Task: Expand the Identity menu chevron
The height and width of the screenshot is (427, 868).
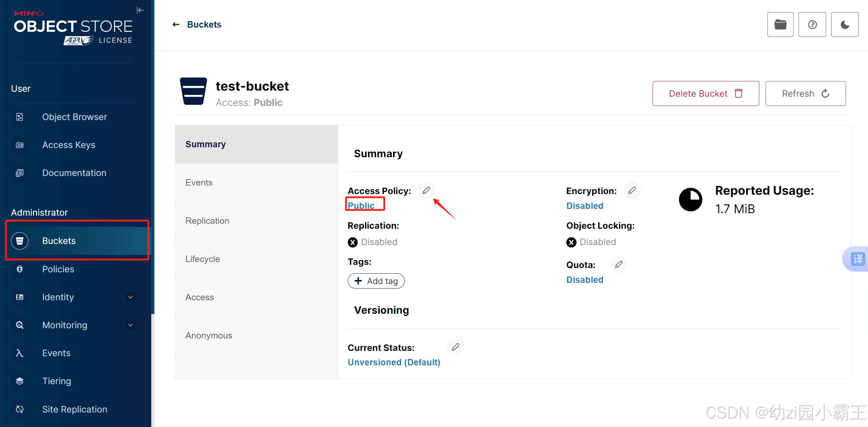Action: coord(130,297)
